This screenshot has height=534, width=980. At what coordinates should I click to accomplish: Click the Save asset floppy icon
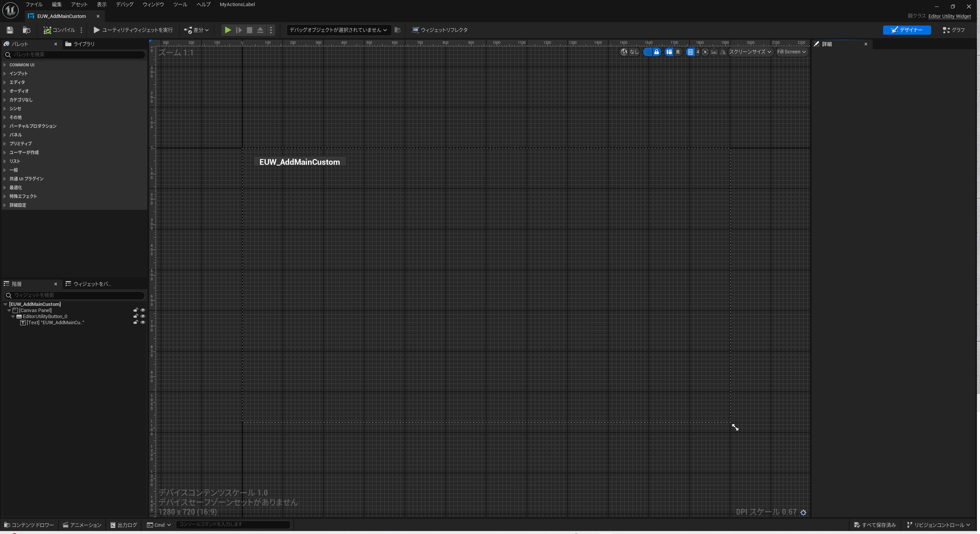10,30
